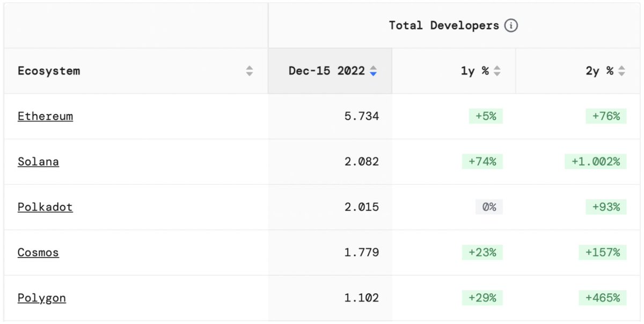Click Ethereum's +5% one-year badge
This screenshot has width=644, height=324.
486,116
